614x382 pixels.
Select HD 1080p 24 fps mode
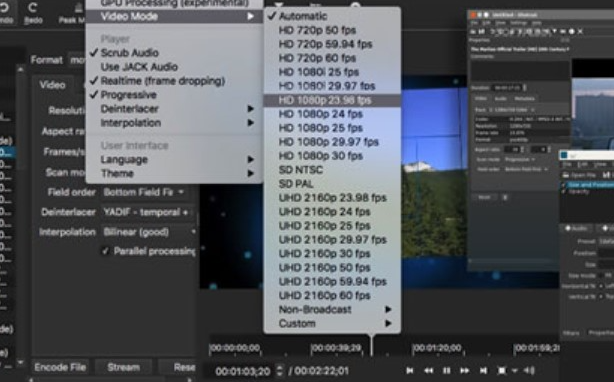(x=332, y=114)
